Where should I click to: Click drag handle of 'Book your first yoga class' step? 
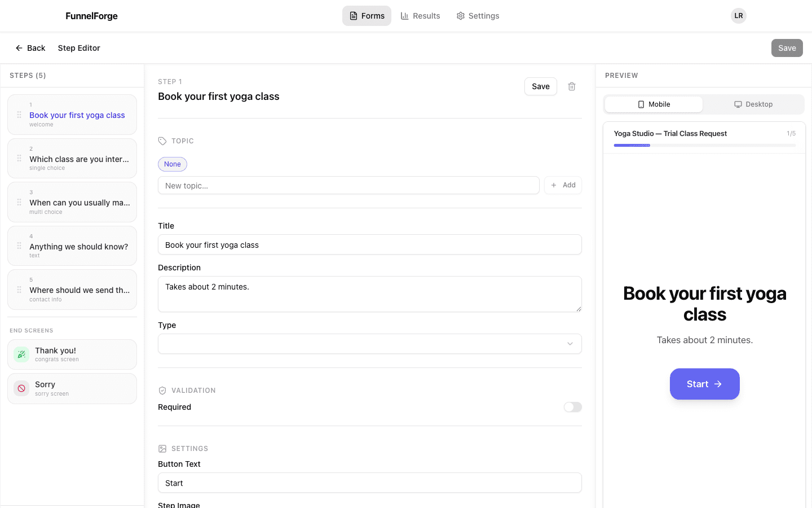[19, 115]
